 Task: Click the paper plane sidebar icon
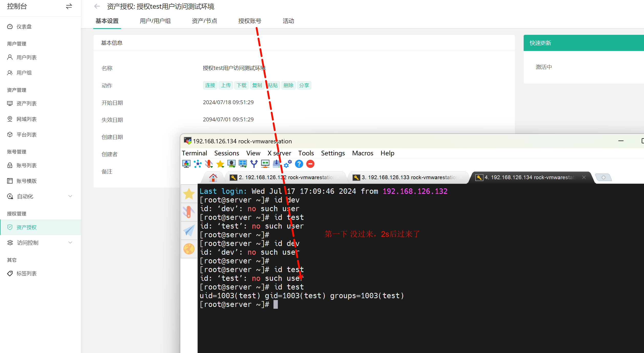[x=189, y=230]
